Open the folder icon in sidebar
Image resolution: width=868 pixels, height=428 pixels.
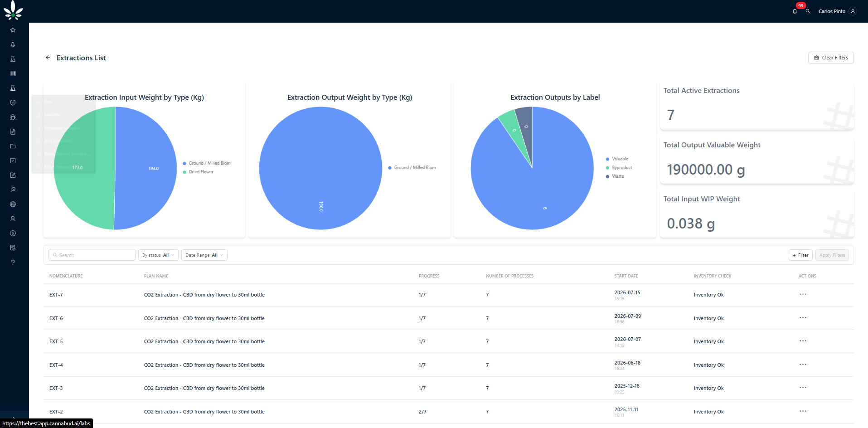pyautogui.click(x=13, y=146)
